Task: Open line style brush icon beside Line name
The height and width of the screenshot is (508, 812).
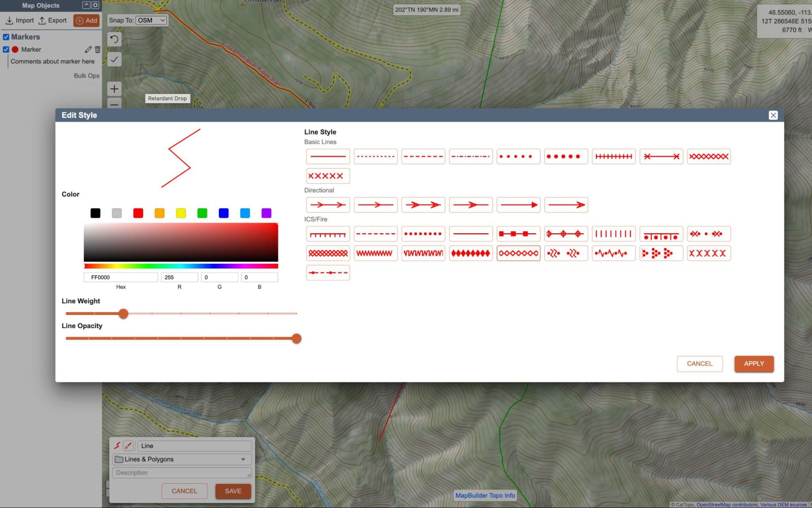Action: [128, 446]
